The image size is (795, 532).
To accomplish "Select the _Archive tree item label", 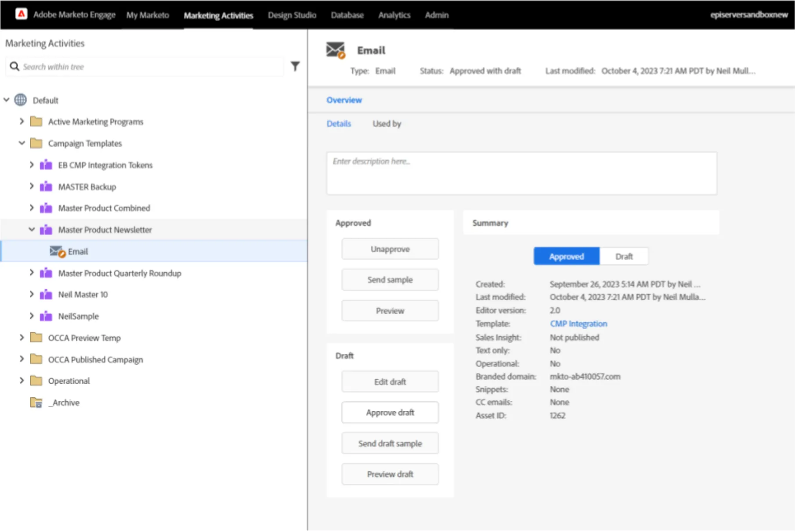I will (64, 403).
